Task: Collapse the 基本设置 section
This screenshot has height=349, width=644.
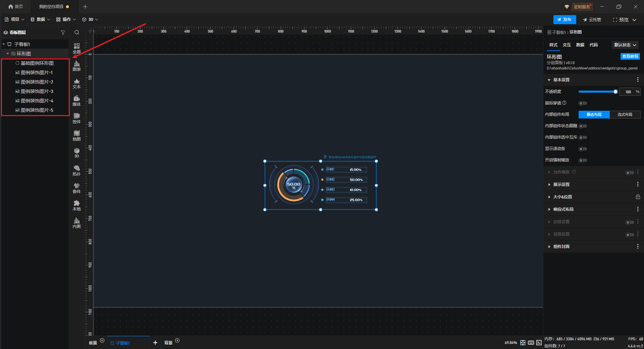Action: [x=549, y=80]
